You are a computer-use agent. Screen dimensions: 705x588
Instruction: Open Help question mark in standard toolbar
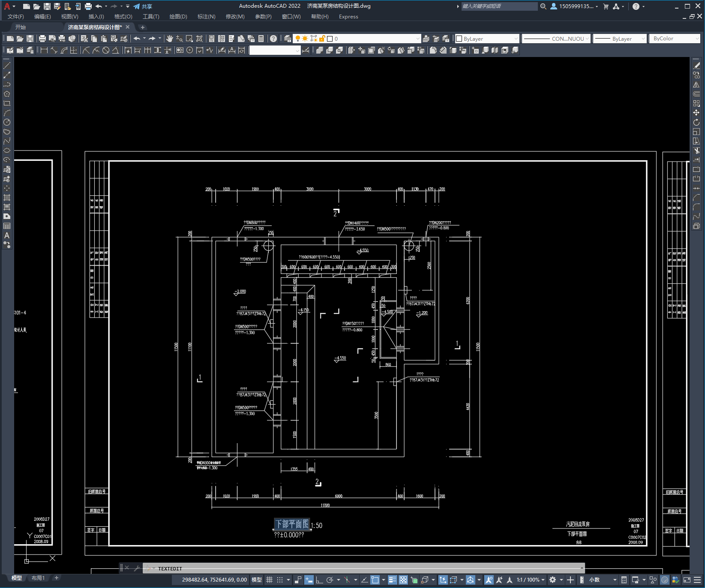[273, 39]
